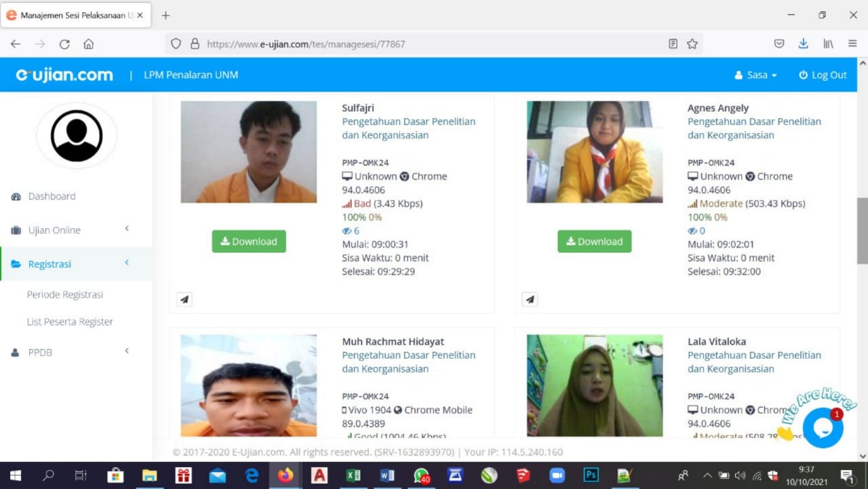Show hidden system tray icons

point(707,475)
